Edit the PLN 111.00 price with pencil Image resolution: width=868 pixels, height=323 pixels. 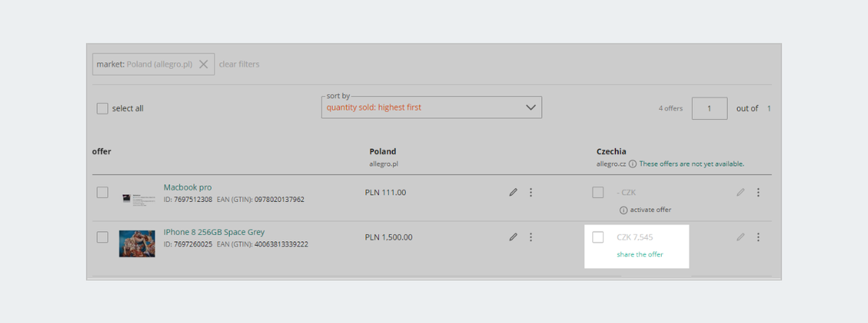pyautogui.click(x=513, y=193)
